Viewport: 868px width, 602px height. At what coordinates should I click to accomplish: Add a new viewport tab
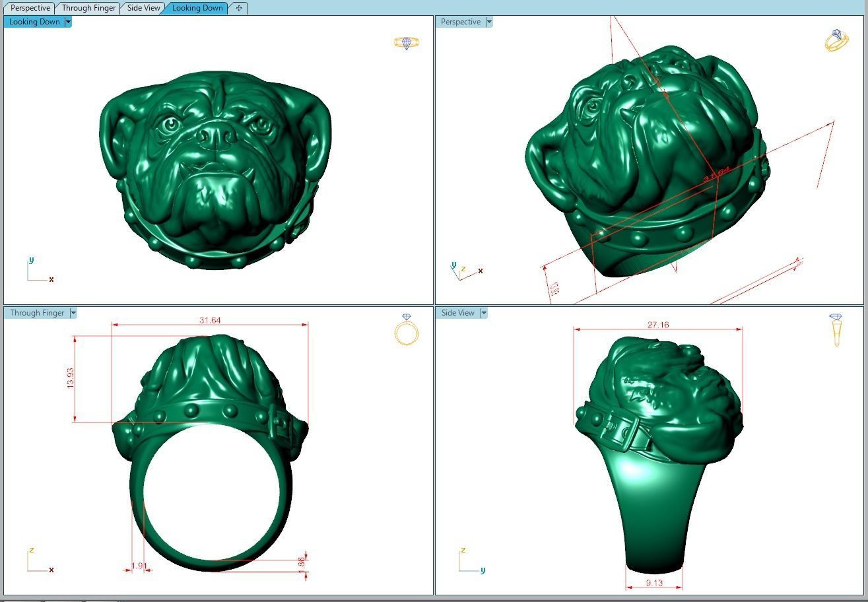(239, 8)
